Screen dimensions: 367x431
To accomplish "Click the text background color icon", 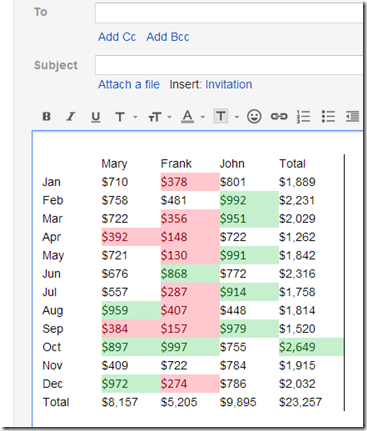I will pyautogui.click(x=221, y=116).
